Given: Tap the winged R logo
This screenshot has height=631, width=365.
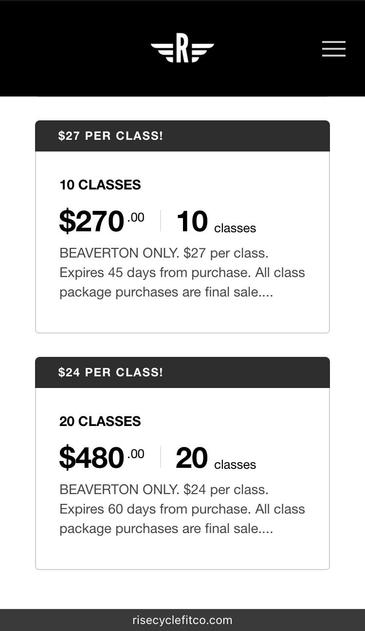Looking at the screenshot, I should 182,48.
